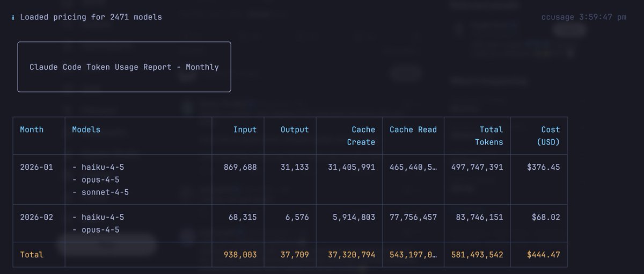Image resolution: width=644 pixels, height=274 pixels.
Task: Select the $376.45 cost cell
Action: coord(544,167)
